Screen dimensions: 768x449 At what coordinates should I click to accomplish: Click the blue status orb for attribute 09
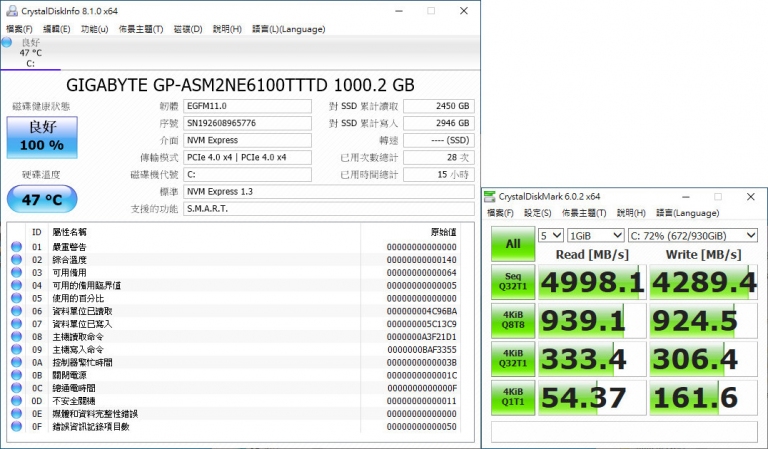(17, 349)
